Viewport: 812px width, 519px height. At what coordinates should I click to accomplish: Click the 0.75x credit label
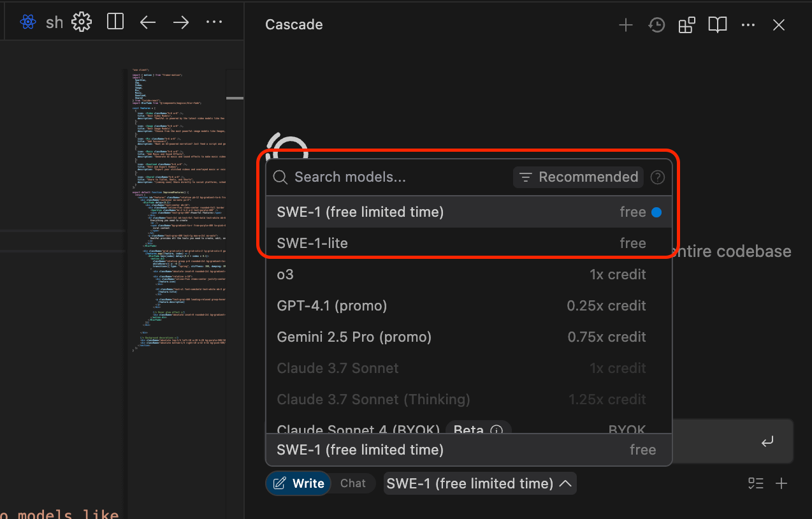[x=606, y=337]
